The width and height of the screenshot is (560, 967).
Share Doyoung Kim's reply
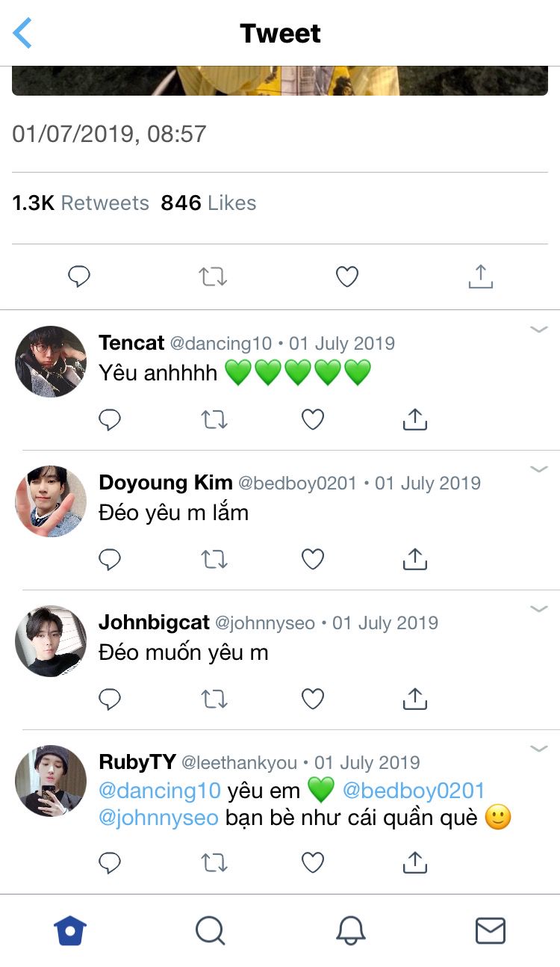pyautogui.click(x=414, y=559)
